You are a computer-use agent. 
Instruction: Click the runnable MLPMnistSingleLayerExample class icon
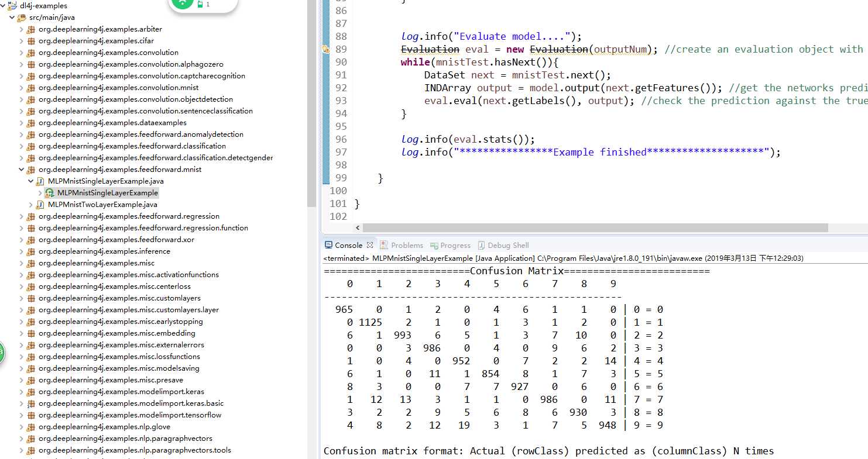click(50, 193)
